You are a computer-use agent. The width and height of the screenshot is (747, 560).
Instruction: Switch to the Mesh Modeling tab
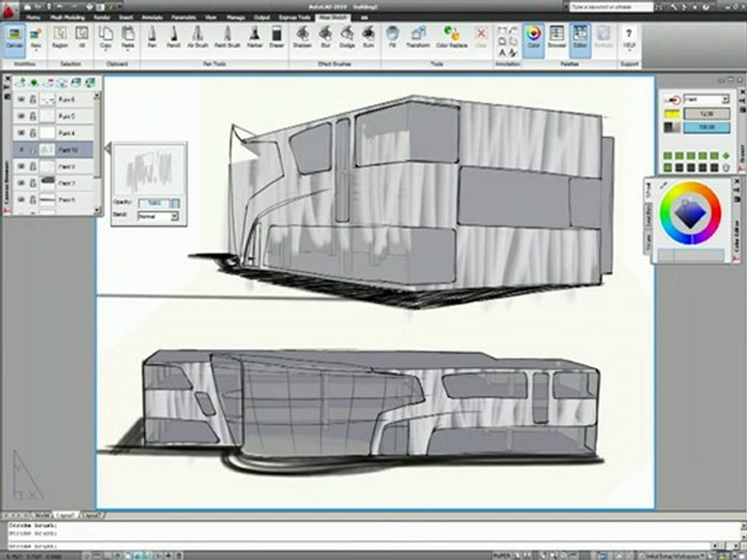(67, 18)
